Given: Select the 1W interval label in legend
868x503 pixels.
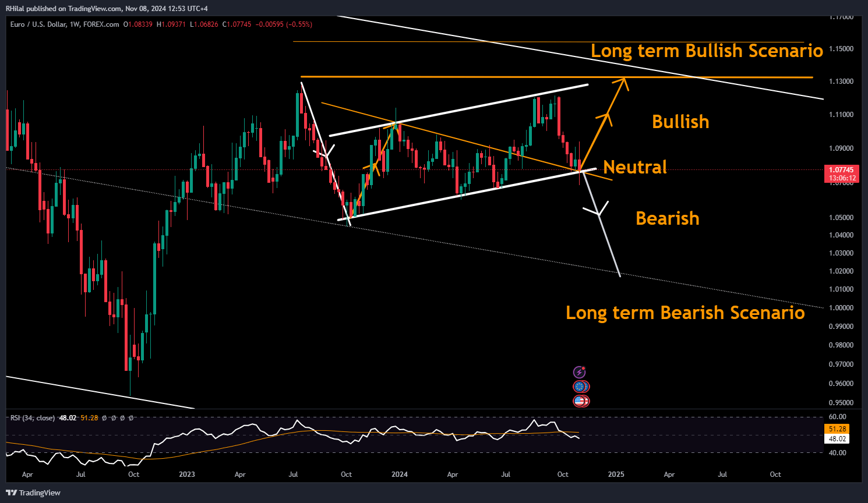Looking at the screenshot, I should click(x=74, y=24).
